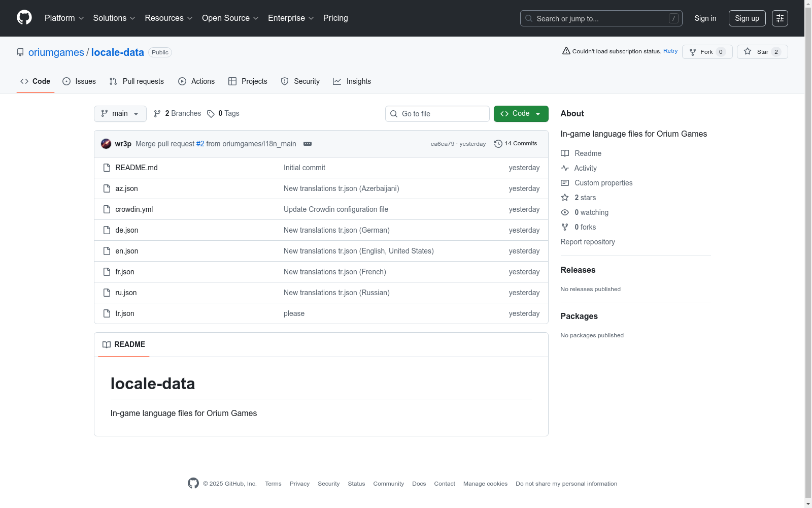Switch to the Issues tab
812x508 pixels.
pyautogui.click(x=79, y=81)
